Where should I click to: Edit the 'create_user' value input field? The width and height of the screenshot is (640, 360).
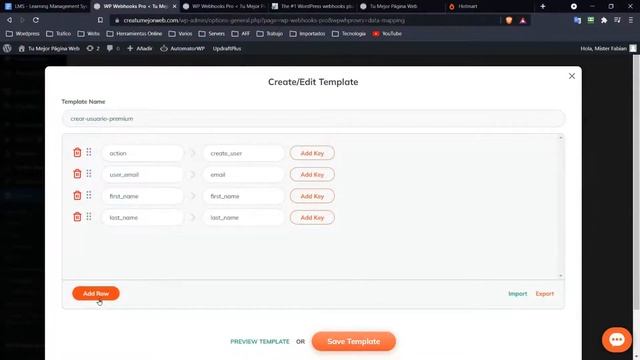click(x=243, y=153)
